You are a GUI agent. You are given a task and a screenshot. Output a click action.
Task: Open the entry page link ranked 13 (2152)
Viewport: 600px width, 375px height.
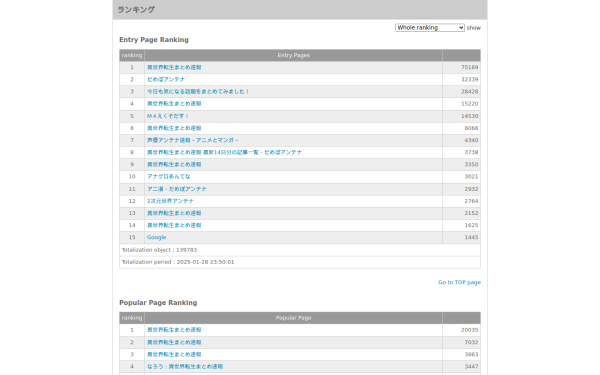click(174, 213)
